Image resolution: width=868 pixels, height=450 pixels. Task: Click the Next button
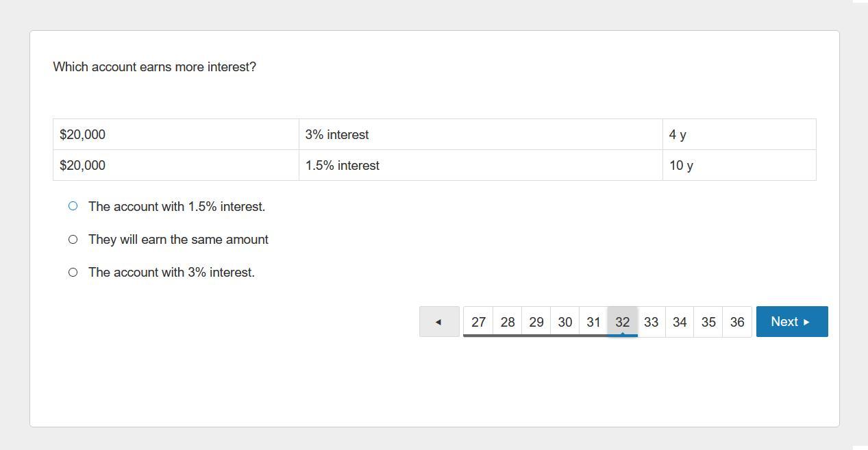[791, 321]
